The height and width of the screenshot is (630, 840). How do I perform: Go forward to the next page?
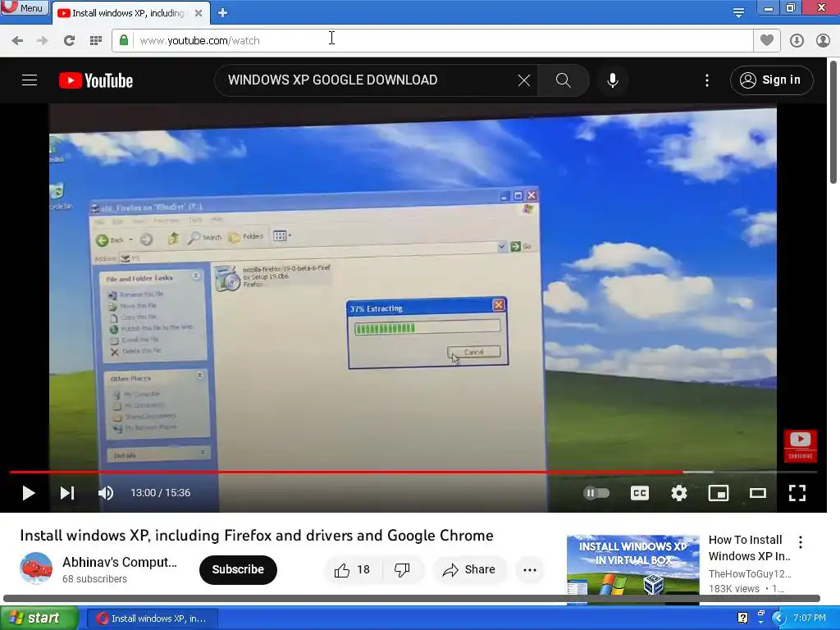click(43, 40)
